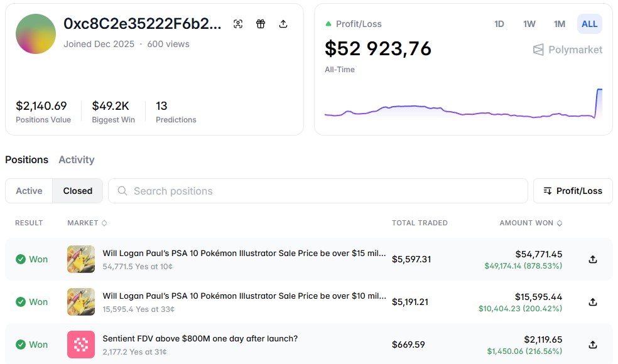Click the $5,191.21 total traded value
618x364 pixels.
(x=410, y=302)
